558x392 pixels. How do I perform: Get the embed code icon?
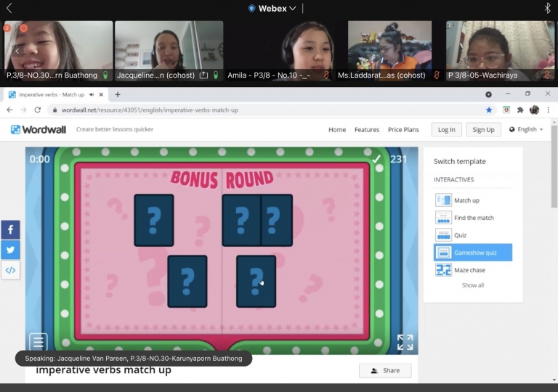(10, 270)
